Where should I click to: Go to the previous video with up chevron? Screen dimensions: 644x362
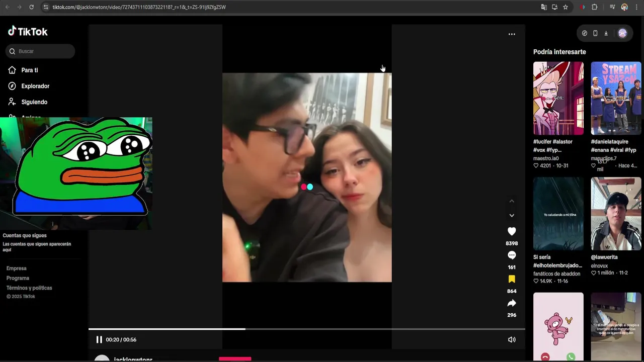512,201
